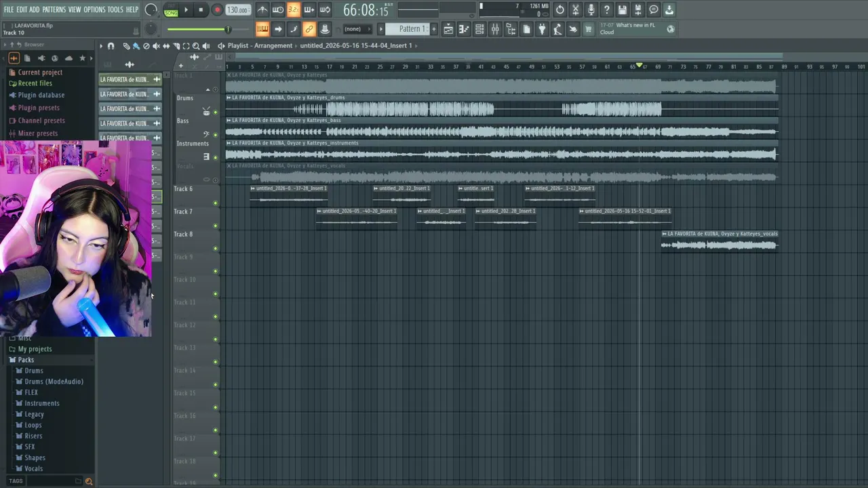
Task: Click the shopping cart content library icon
Action: (589, 29)
